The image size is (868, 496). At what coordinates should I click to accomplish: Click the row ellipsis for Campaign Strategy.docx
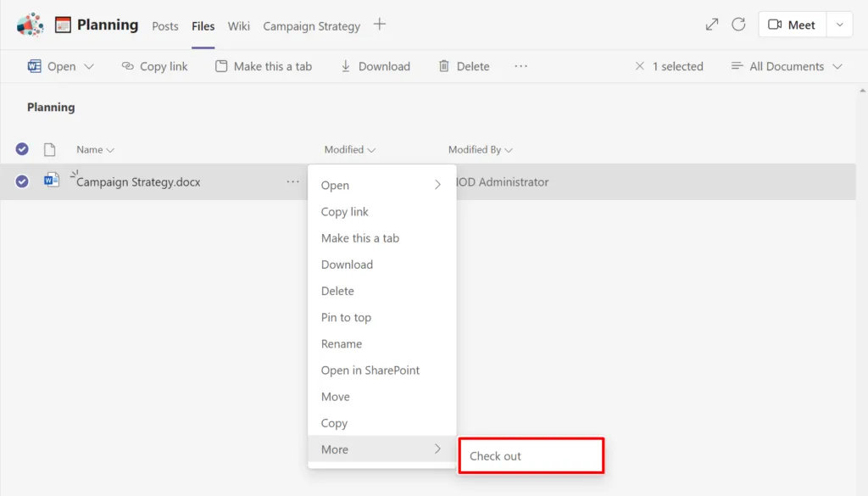(x=292, y=181)
